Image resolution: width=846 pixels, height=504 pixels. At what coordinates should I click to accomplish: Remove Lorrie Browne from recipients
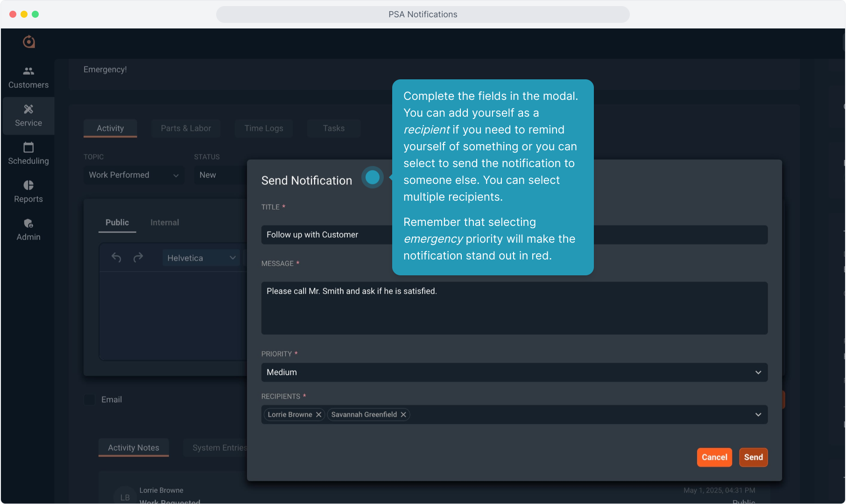(318, 414)
